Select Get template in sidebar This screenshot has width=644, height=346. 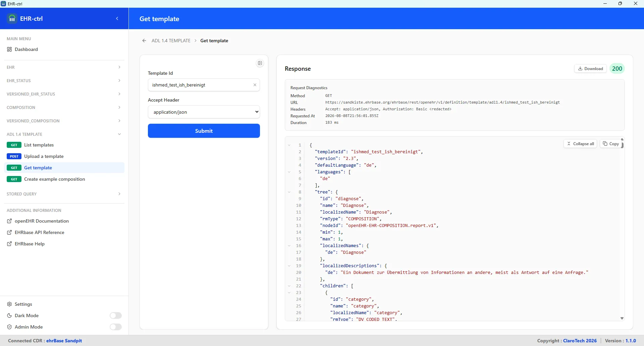coord(64,168)
